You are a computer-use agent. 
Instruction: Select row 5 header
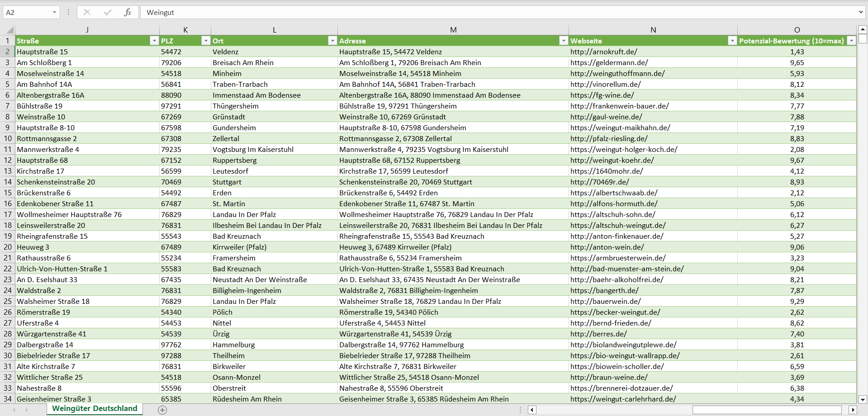8,84
